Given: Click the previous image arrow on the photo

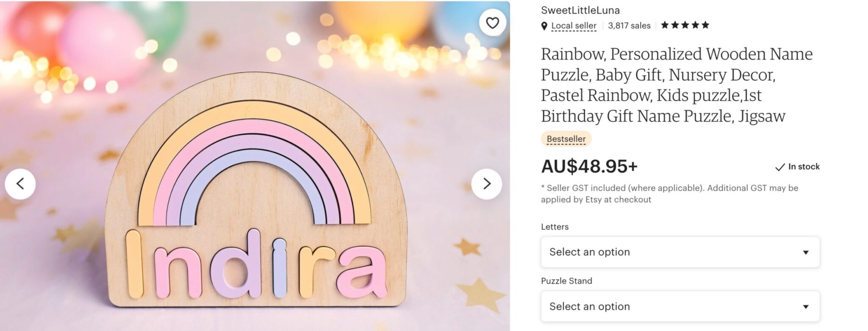Looking at the screenshot, I should coord(21,184).
